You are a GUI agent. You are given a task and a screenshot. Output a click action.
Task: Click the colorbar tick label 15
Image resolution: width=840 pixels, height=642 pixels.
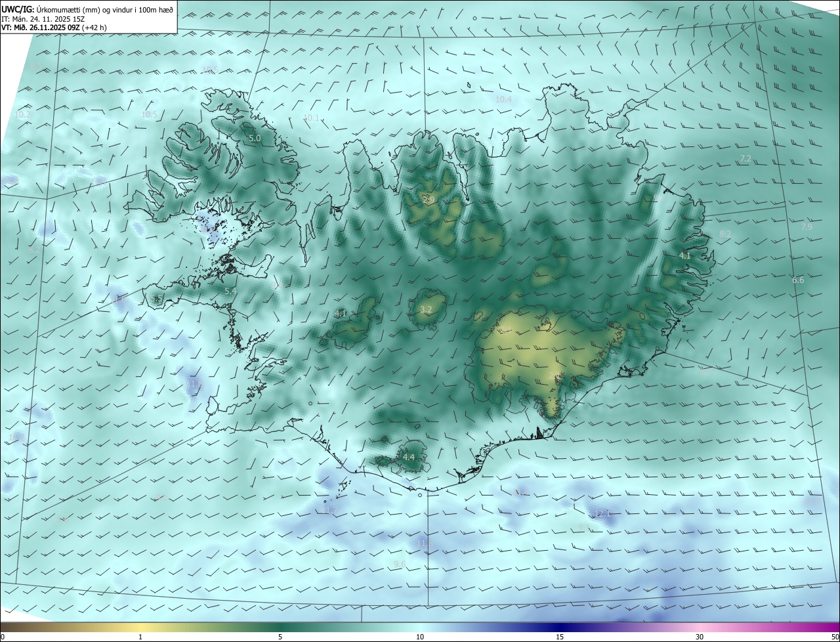point(560,637)
